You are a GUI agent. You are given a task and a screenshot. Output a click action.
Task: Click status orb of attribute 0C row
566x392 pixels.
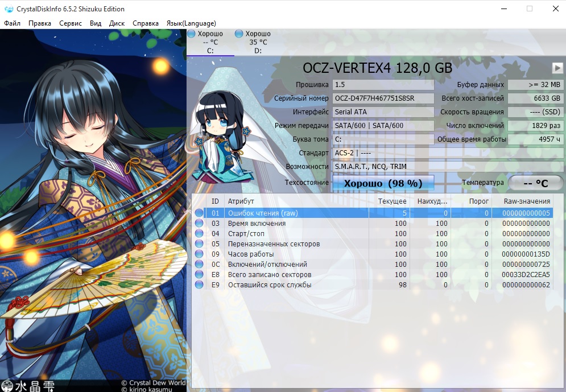click(x=199, y=264)
